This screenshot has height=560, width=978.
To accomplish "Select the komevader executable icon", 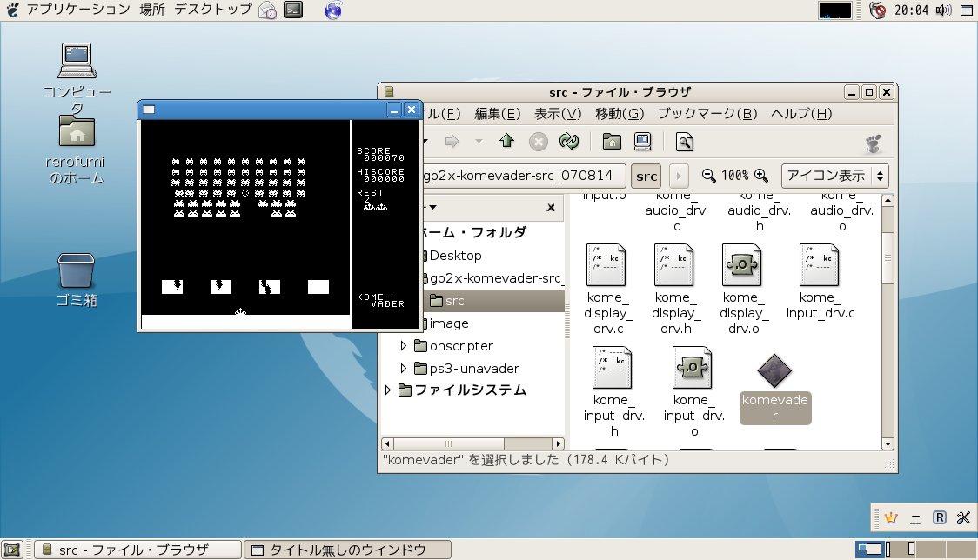I will pos(774,370).
